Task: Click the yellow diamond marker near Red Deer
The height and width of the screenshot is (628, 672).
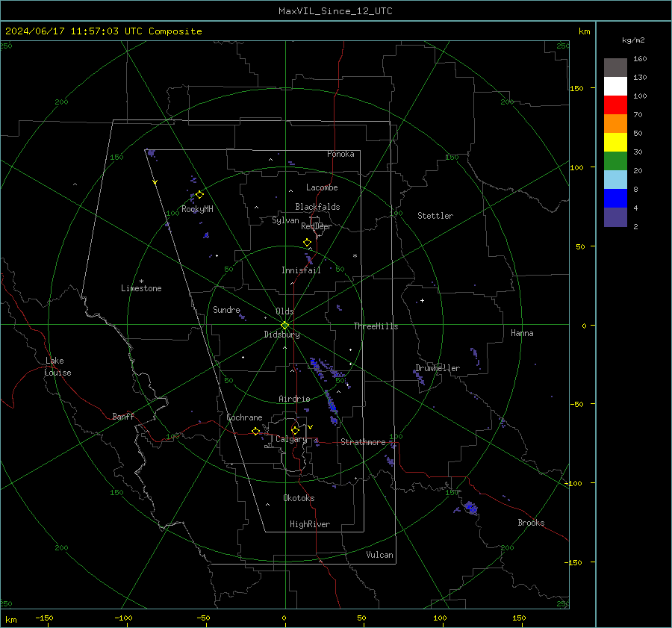Action: [308, 243]
